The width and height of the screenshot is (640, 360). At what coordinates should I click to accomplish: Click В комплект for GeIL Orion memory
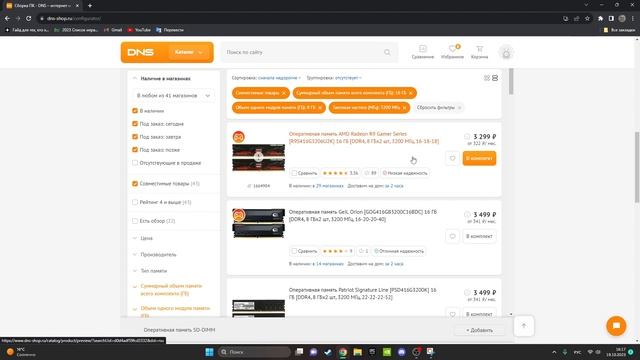pyautogui.click(x=479, y=236)
